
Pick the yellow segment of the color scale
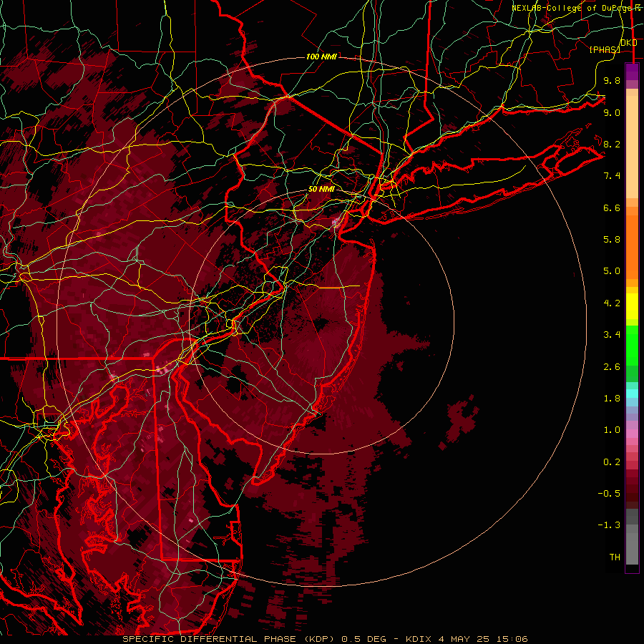pos(632,306)
